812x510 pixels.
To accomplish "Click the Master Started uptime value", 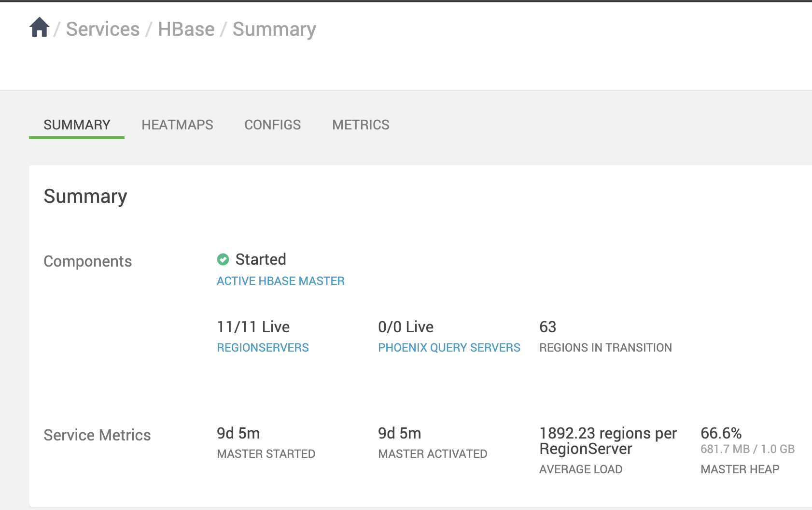I will pos(238,433).
